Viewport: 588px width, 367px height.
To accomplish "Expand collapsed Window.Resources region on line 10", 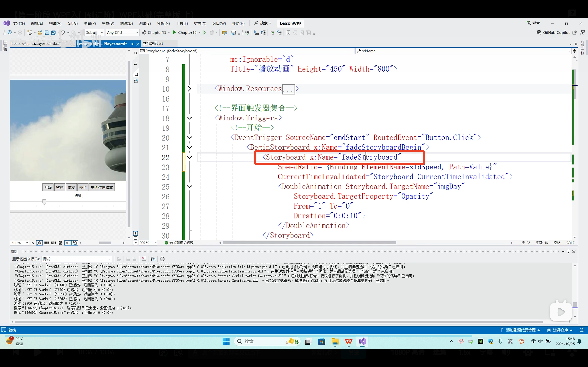I will pos(189,89).
